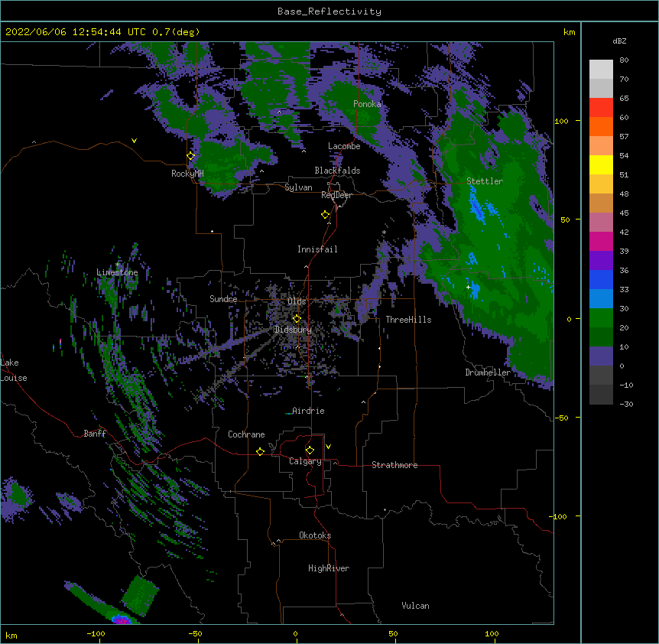
Task: Pick the magenta swatch in dBZ legend
Action: point(601,241)
